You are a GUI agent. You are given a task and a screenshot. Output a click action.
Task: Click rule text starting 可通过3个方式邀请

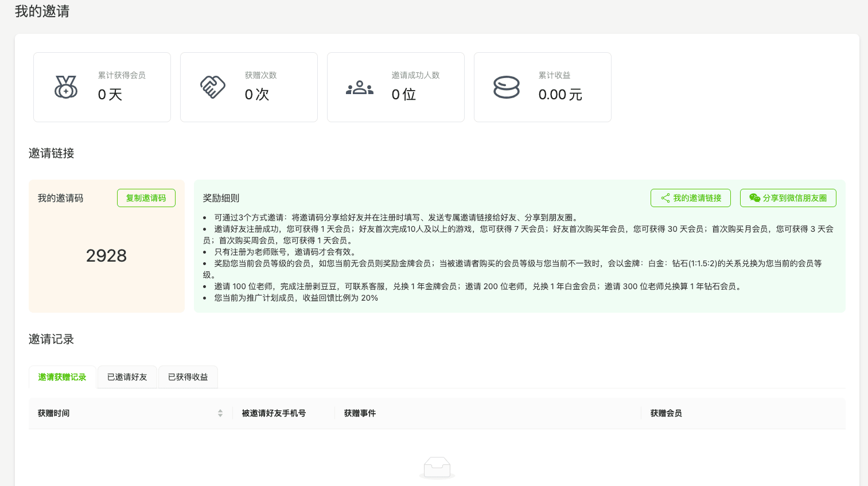(x=397, y=217)
